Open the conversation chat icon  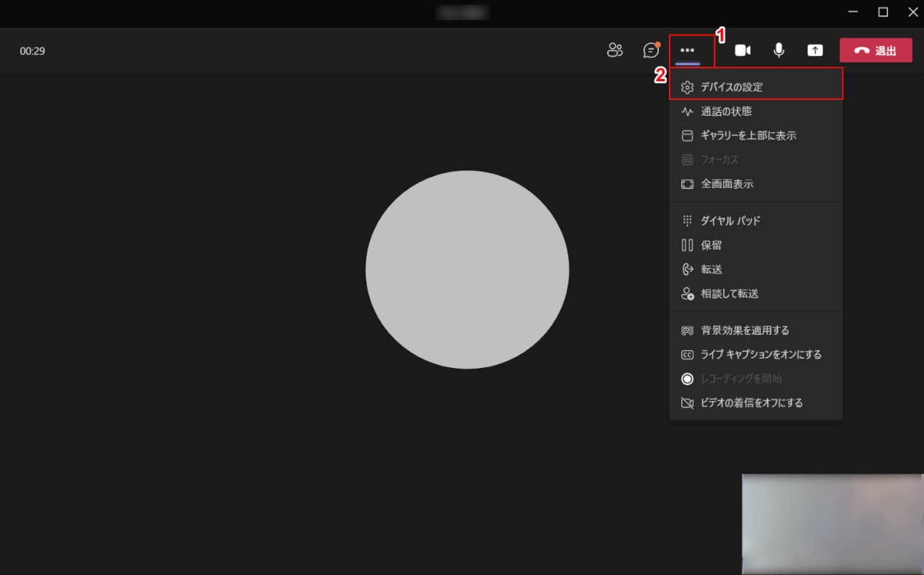[651, 50]
